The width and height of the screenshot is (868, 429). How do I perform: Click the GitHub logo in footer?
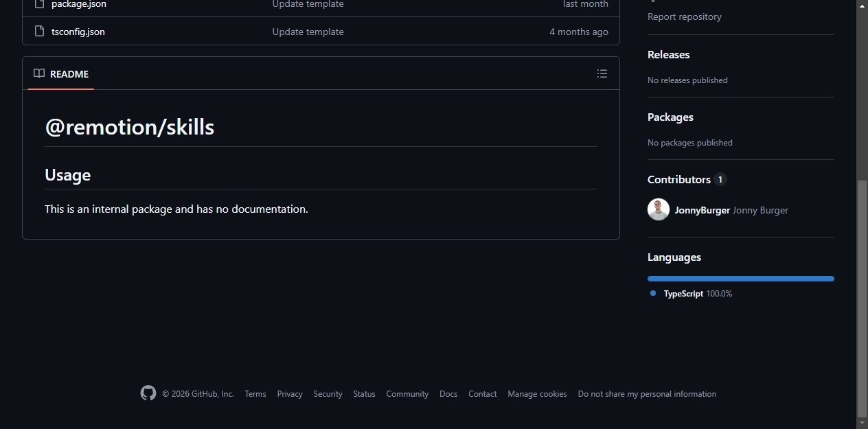(x=148, y=393)
